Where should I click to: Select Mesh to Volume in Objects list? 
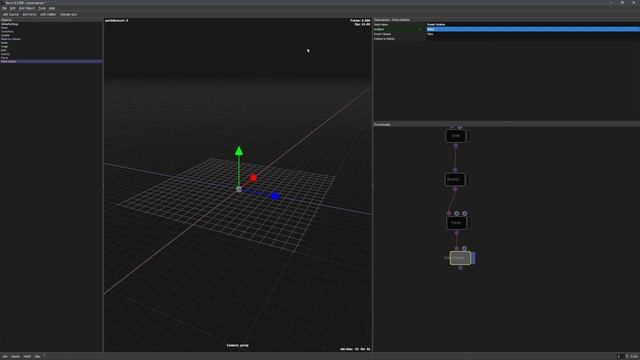tap(51, 39)
